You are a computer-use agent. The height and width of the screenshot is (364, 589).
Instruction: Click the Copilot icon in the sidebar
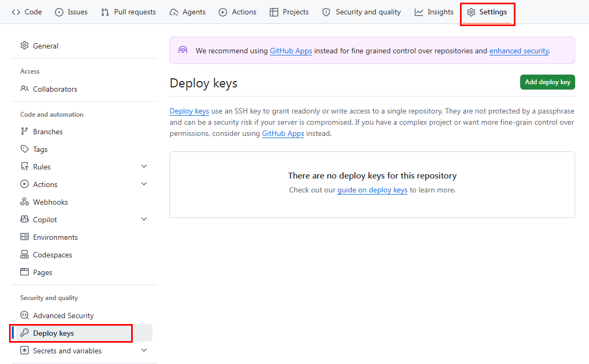pyautogui.click(x=25, y=219)
